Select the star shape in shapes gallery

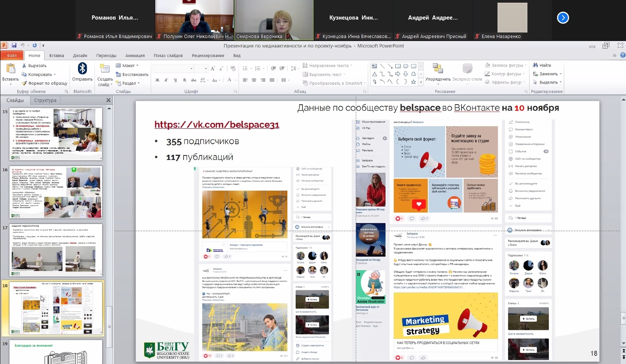(x=413, y=82)
